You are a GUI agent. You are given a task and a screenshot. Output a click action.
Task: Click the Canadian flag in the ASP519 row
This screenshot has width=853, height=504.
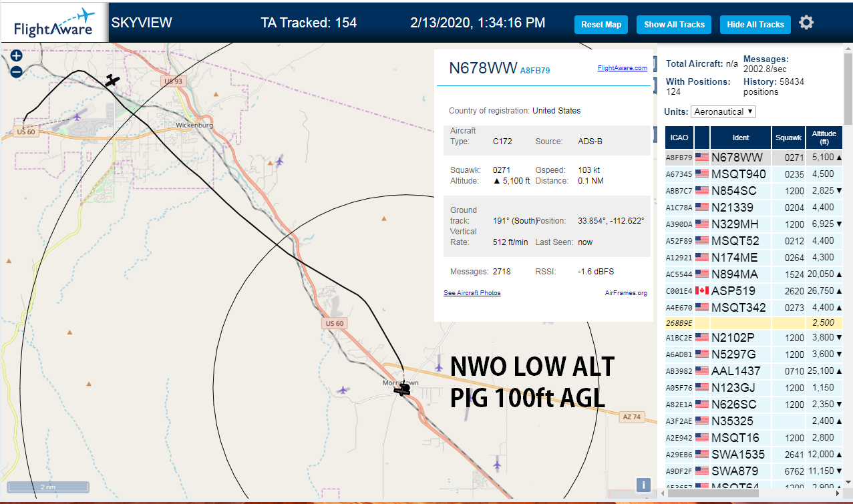click(x=702, y=291)
